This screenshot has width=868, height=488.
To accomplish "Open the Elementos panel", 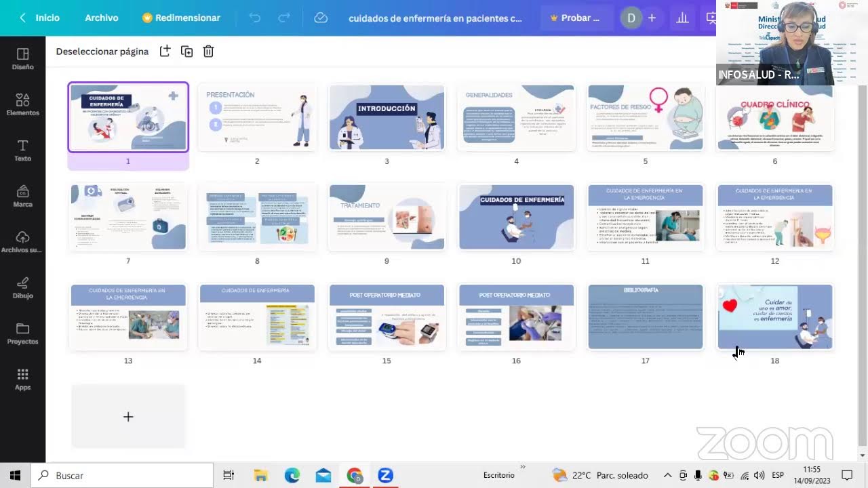I will click(x=22, y=104).
